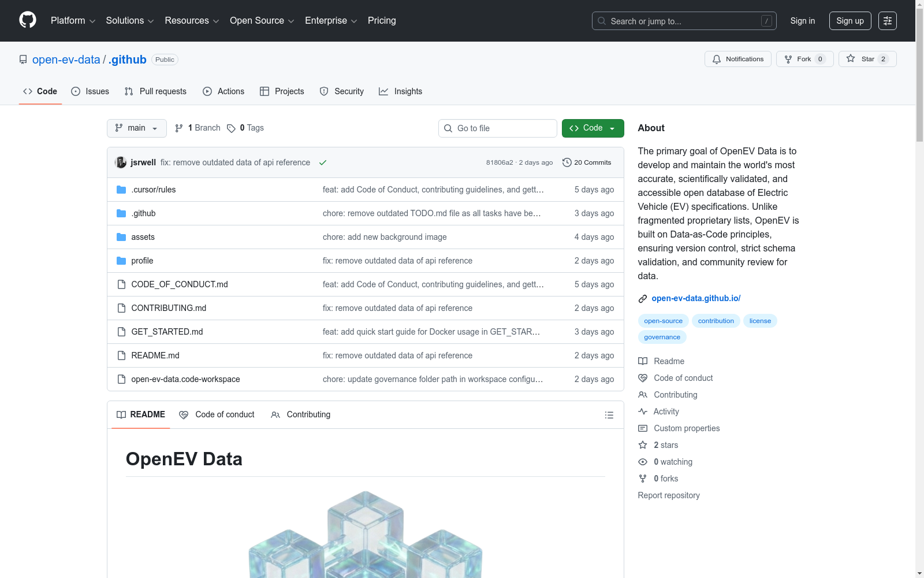Select the Contributing README tab

point(301,414)
